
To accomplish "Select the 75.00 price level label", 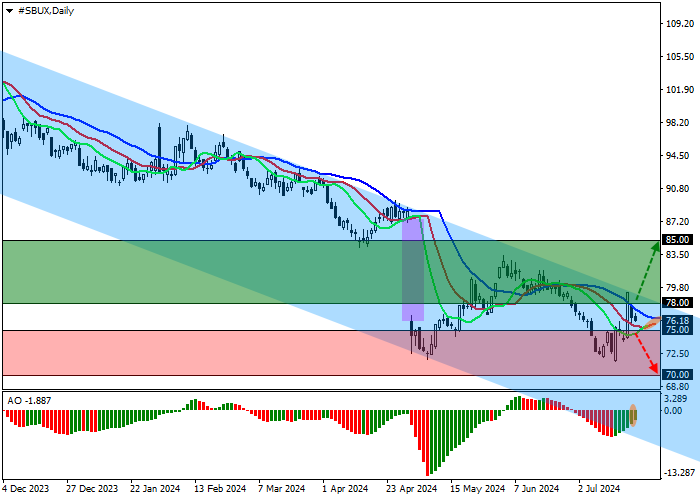I will tap(677, 330).
